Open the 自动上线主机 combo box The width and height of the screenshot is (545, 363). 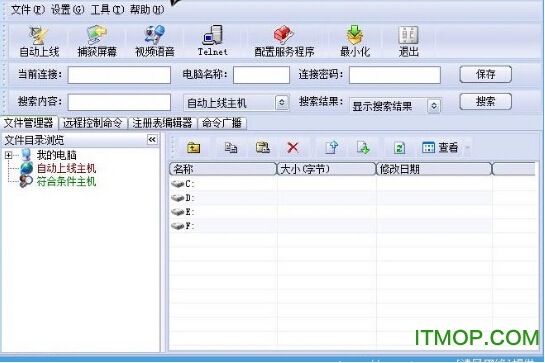pyautogui.click(x=236, y=103)
